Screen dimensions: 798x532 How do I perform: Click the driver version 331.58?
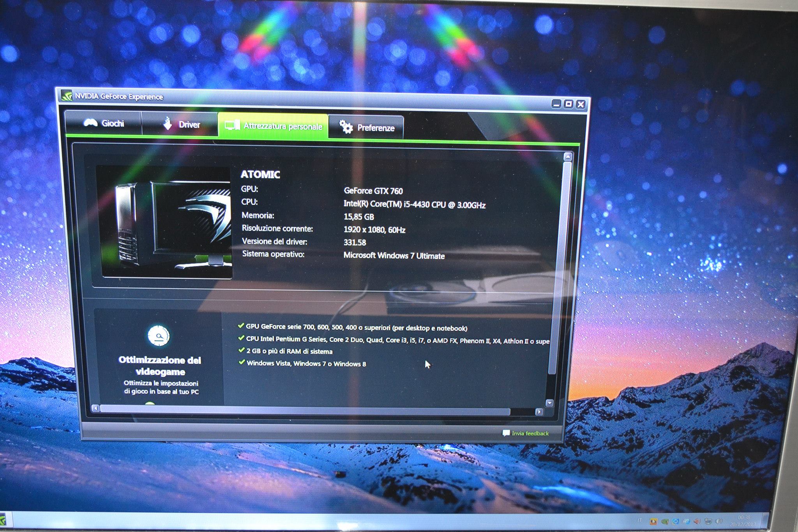point(355,242)
